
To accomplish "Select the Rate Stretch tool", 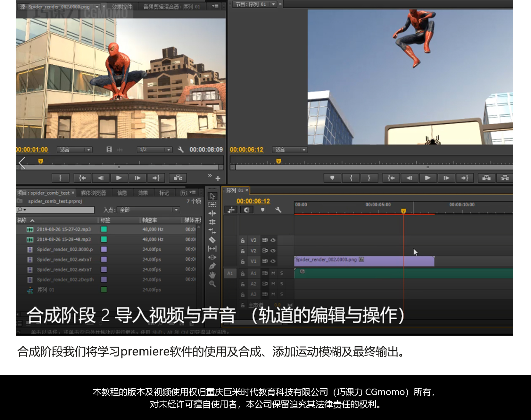I will [x=212, y=231].
